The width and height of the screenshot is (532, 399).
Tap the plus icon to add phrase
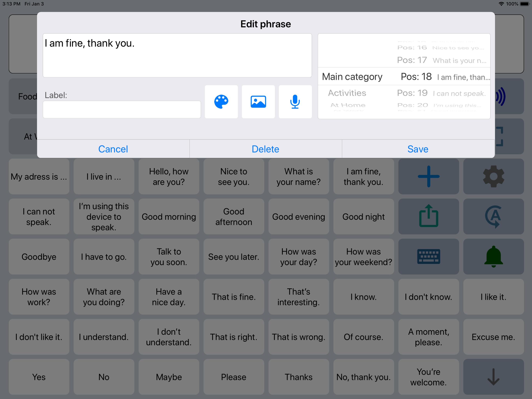point(428,176)
